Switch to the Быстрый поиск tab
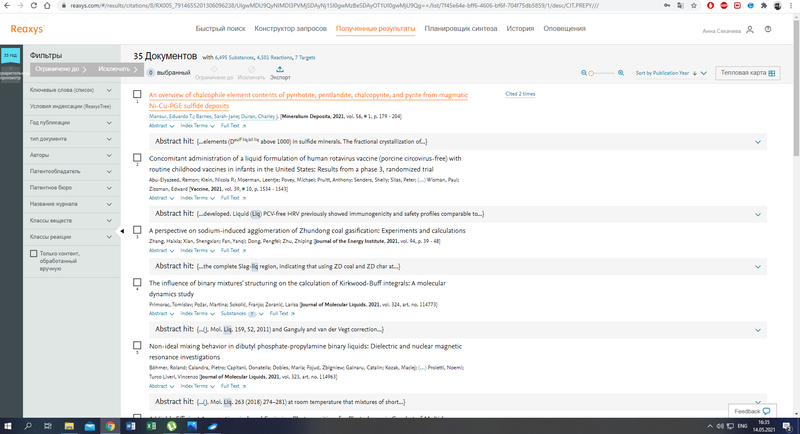800x434 pixels. pos(219,29)
